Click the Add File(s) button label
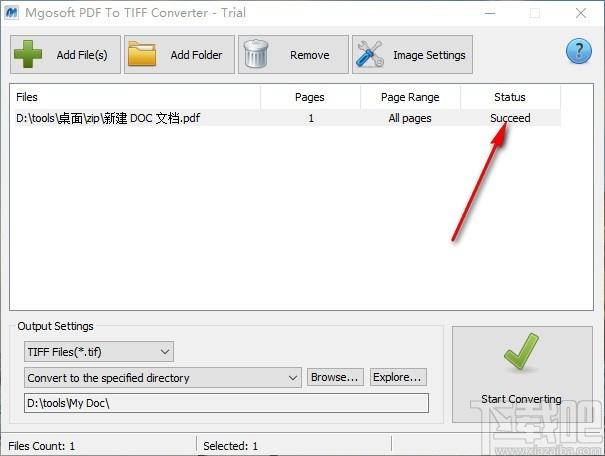The width and height of the screenshot is (605, 456). point(82,55)
